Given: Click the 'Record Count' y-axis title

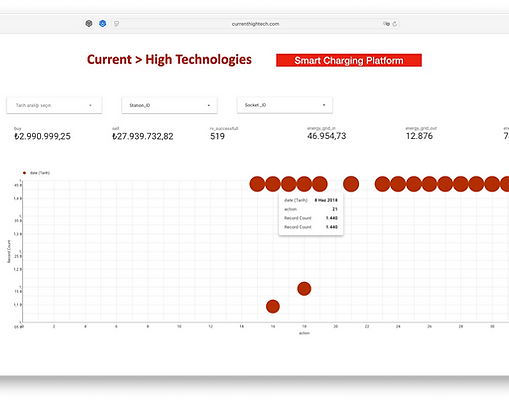Looking at the screenshot, I should coord(9,251).
